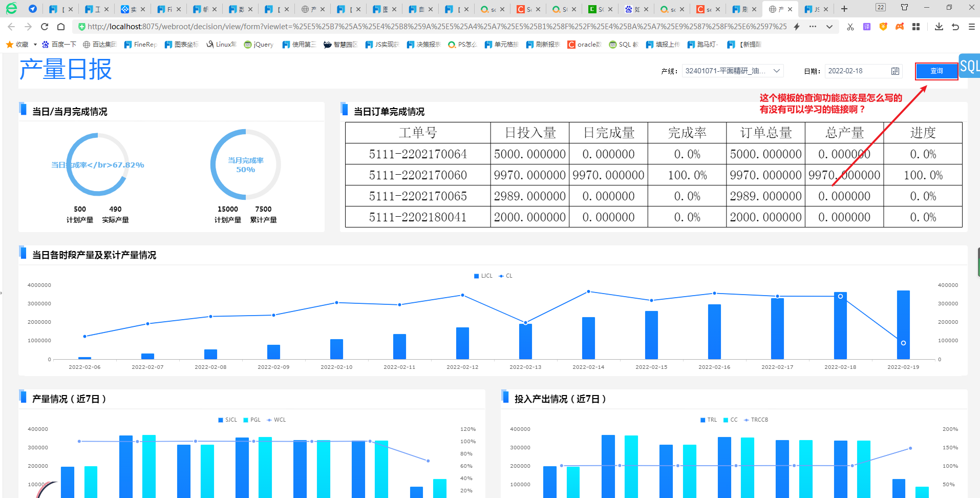This screenshot has height=498, width=980.
Task: Toggle the WCL legend series
Action: 276,420
